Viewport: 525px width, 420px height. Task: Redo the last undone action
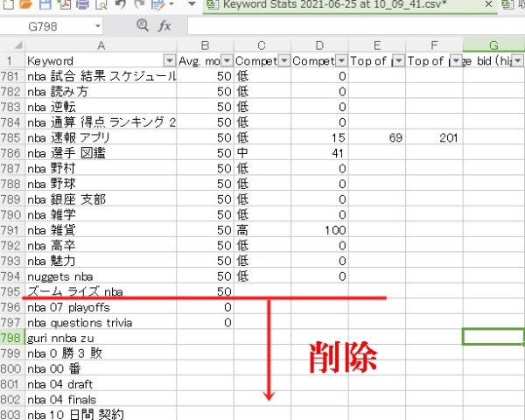click(139, 4)
